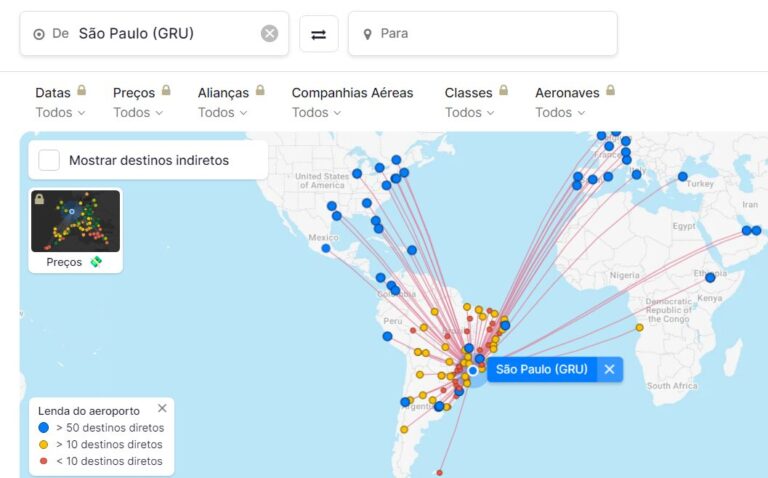
Task: Select the airport marker on Mexico's Pacific coast
Action: coord(326,249)
